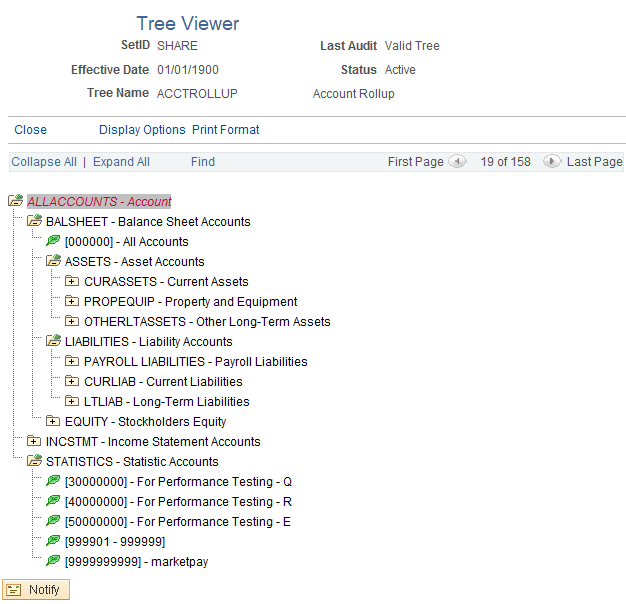Viewport: 626px width, 604px height.
Task: Select ALLACCOUNTS - Account root node
Action: point(99,201)
